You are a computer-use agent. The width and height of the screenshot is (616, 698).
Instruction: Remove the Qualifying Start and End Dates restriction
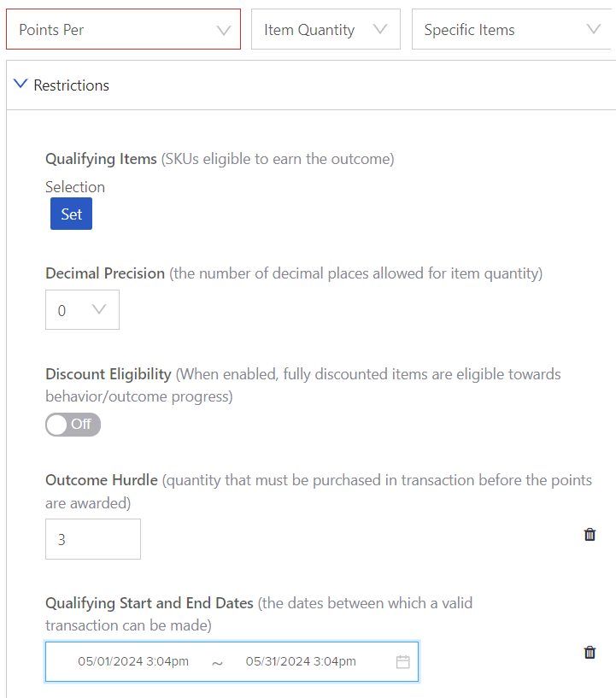click(590, 652)
